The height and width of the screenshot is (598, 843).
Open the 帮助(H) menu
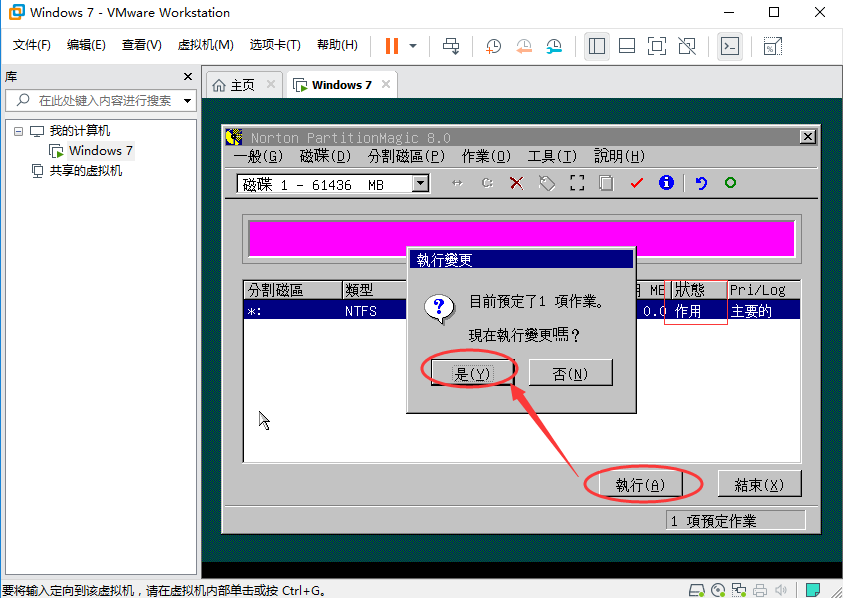click(x=337, y=45)
